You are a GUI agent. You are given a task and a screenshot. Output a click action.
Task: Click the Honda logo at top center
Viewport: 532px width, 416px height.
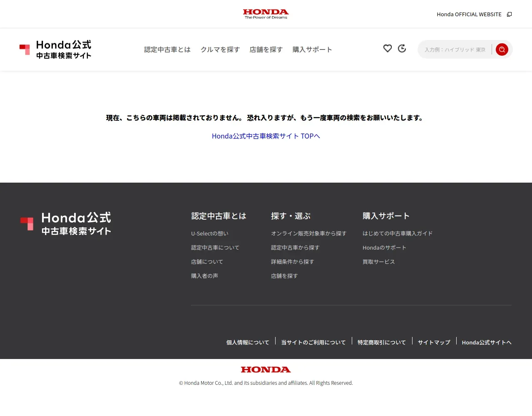click(x=266, y=14)
